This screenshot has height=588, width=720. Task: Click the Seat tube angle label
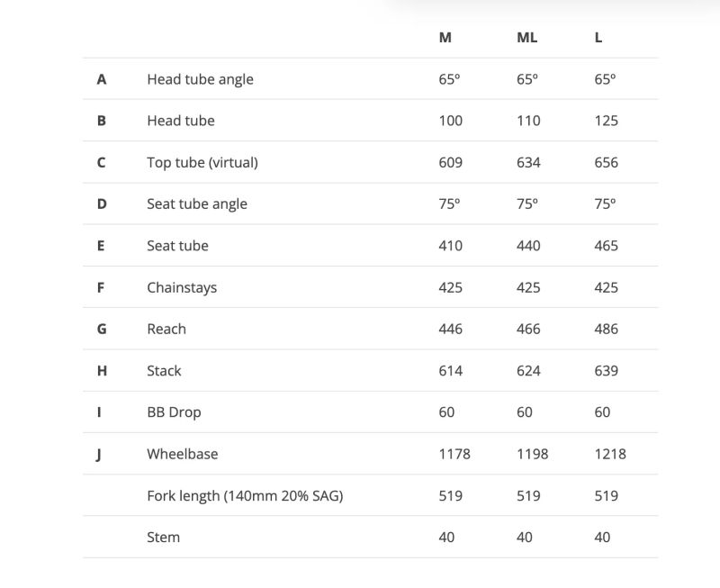click(x=197, y=204)
